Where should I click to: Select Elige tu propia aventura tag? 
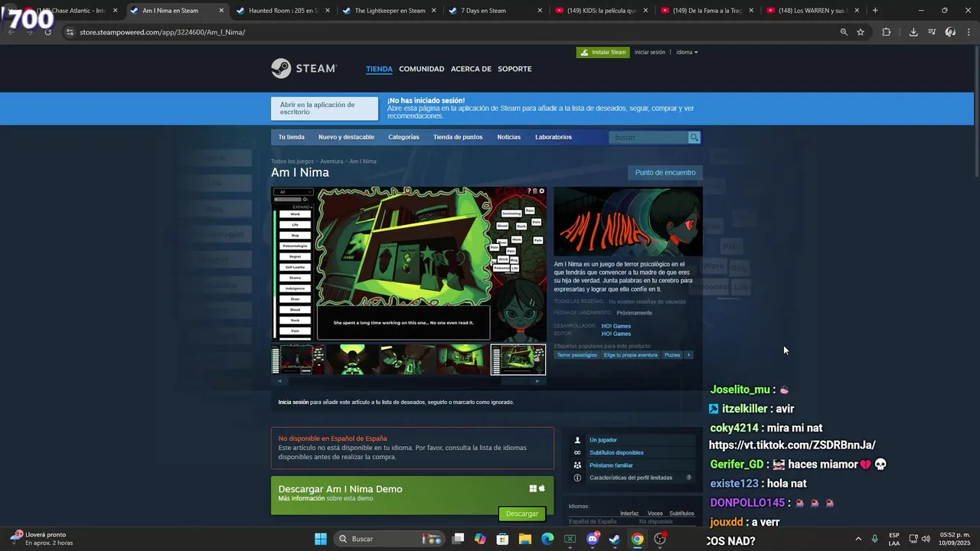[x=631, y=355]
